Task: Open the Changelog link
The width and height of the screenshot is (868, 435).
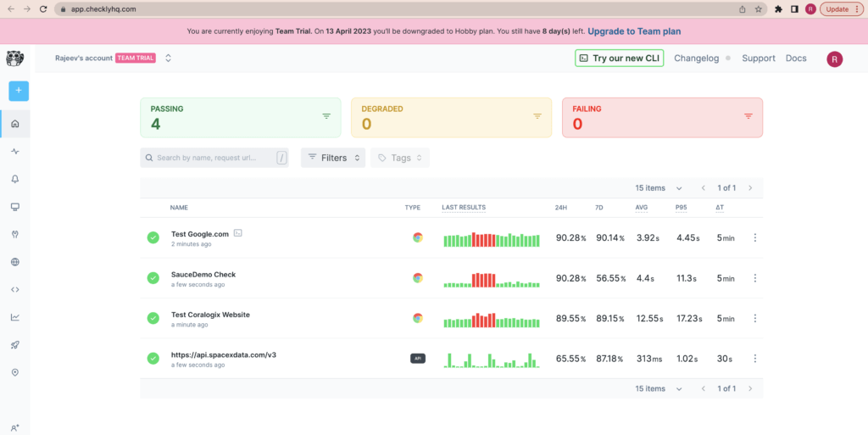Action: (x=697, y=59)
